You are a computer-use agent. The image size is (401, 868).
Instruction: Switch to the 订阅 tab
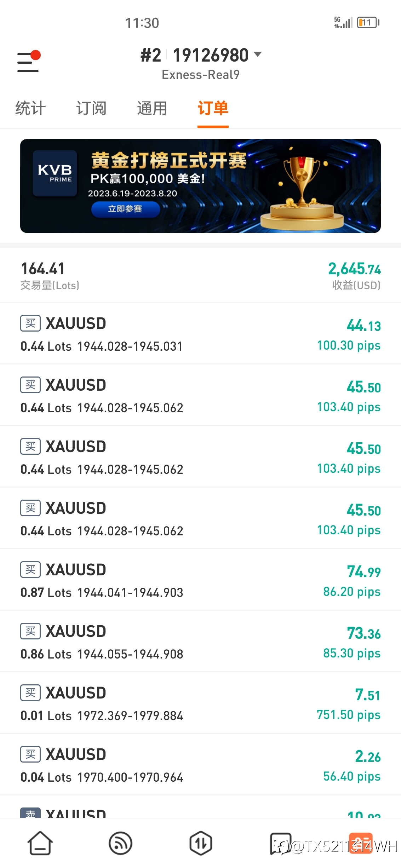pyautogui.click(x=91, y=108)
